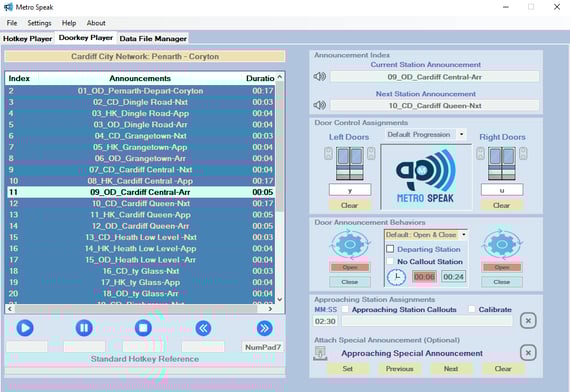Viewport: 570px width, 392px height.
Task: Click the 02:30 MM:SS time field
Action: [325, 321]
